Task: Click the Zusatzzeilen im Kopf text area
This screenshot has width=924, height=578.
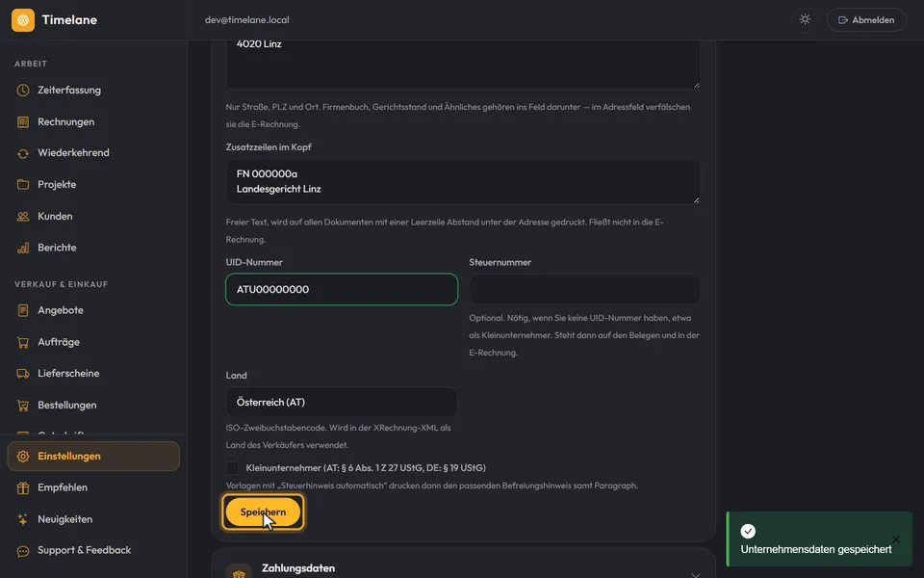Action: coord(463,182)
